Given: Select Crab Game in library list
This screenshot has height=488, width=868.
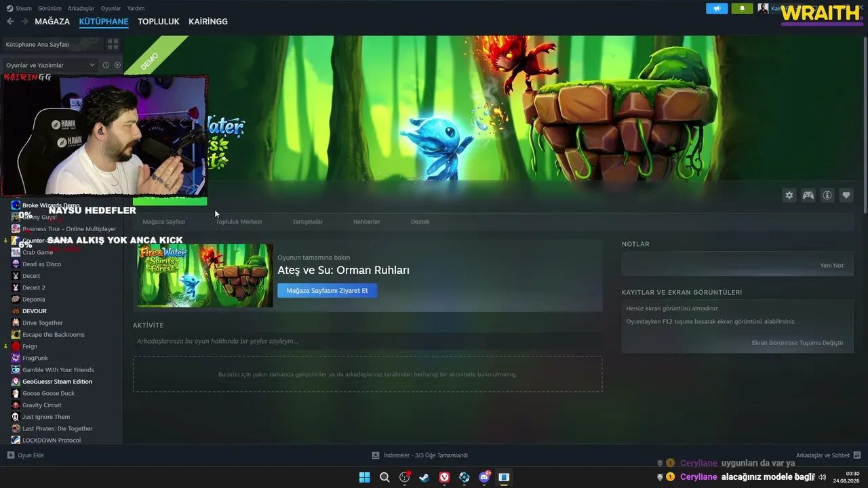Looking at the screenshot, I should (37, 253).
